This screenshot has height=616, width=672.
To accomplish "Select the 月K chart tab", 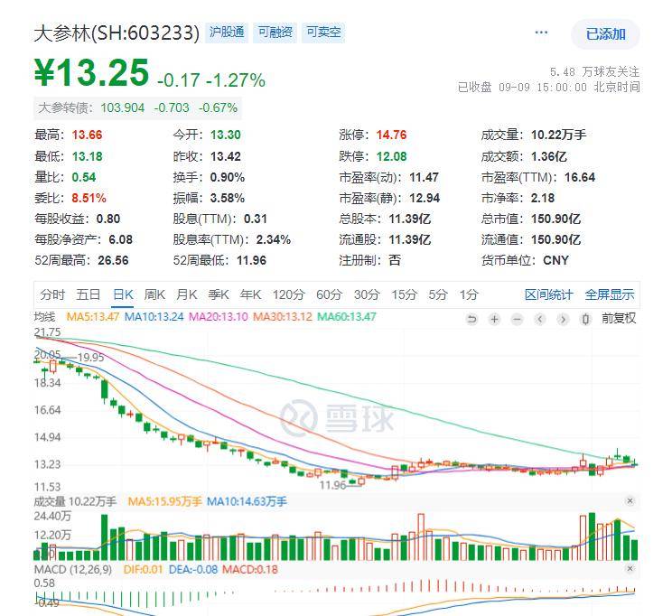I will pos(186,295).
